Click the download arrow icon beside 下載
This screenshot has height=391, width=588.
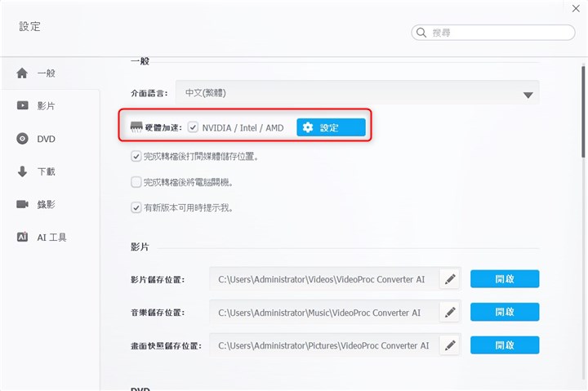coord(23,171)
